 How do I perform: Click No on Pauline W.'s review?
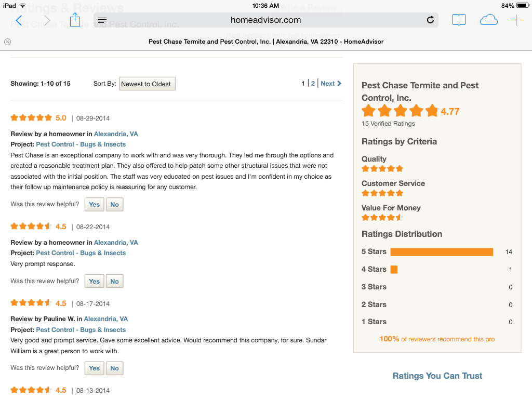pos(114,368)
